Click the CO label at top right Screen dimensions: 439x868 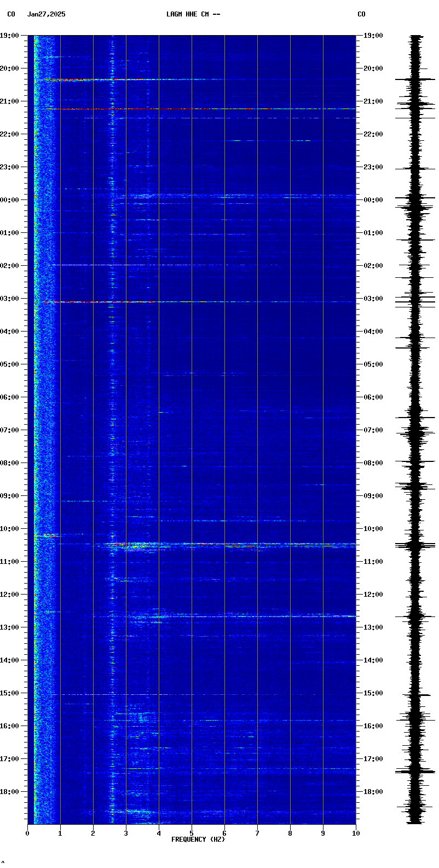[361, 14]
